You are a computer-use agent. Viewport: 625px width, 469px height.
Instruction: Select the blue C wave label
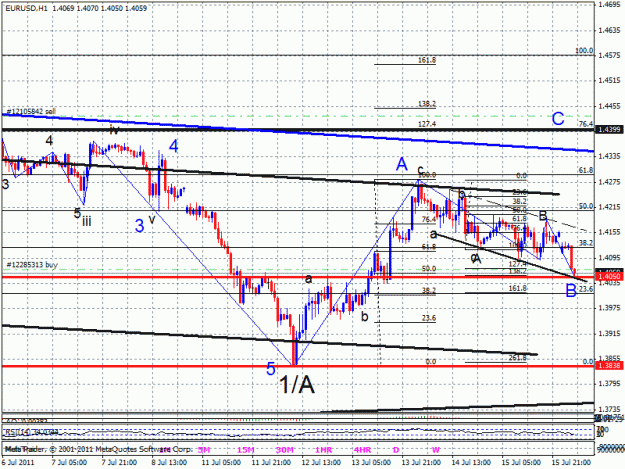coord(558,119)
